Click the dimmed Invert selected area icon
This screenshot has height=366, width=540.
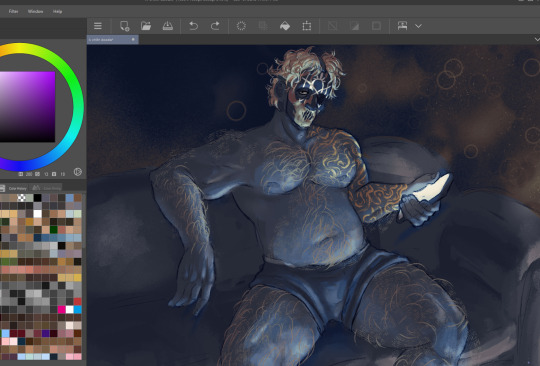[x=354, y=26]
